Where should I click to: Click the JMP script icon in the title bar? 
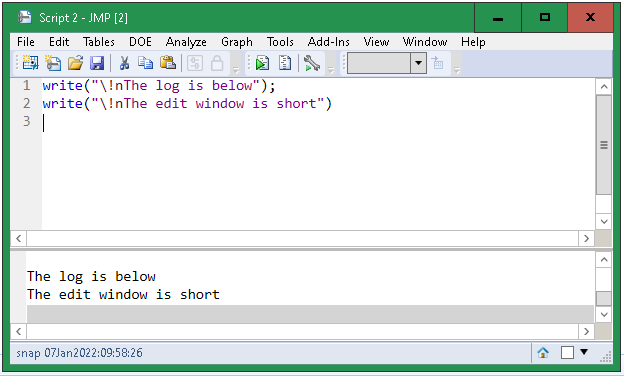point(25,18)
